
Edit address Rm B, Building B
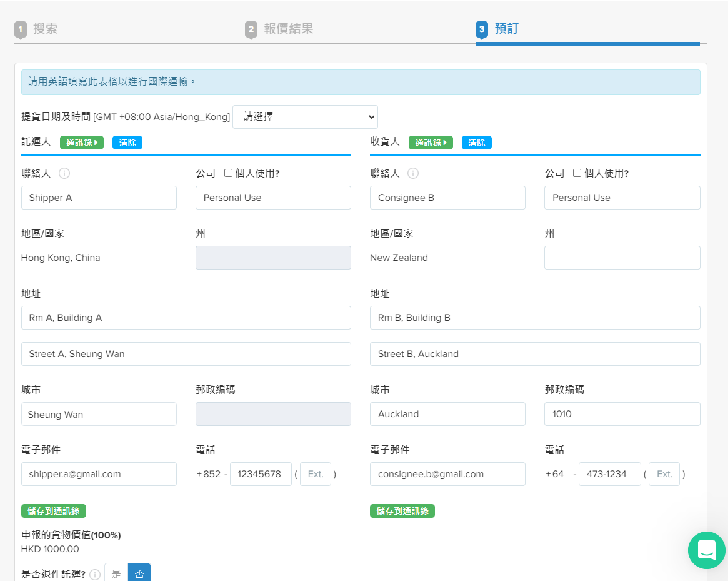point(535,318)
